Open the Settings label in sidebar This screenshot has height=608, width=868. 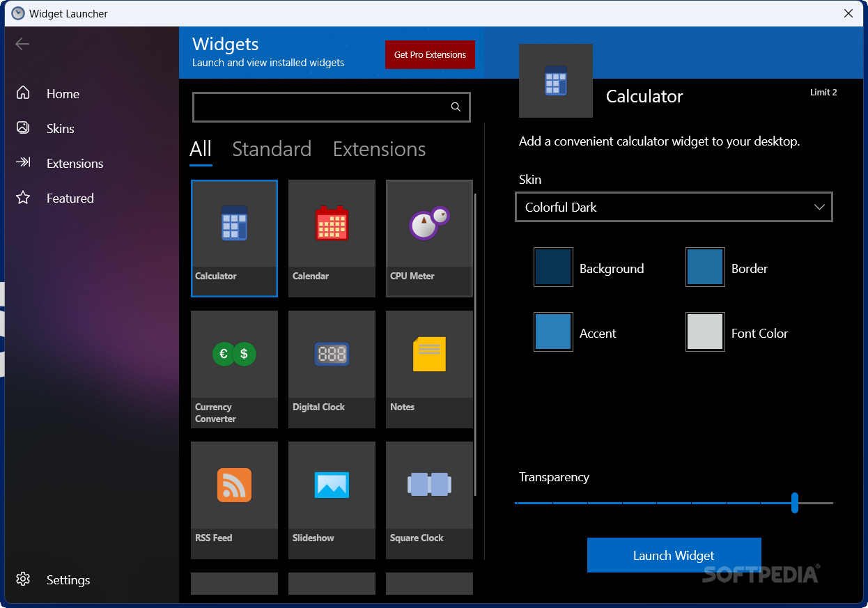tap(68, 579)
